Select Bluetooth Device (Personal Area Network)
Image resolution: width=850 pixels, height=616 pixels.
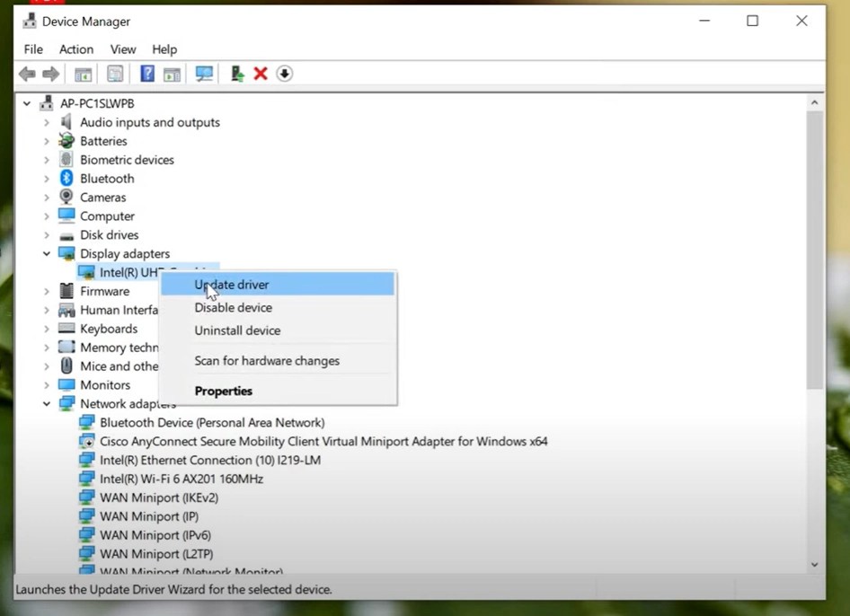point(212,423)
